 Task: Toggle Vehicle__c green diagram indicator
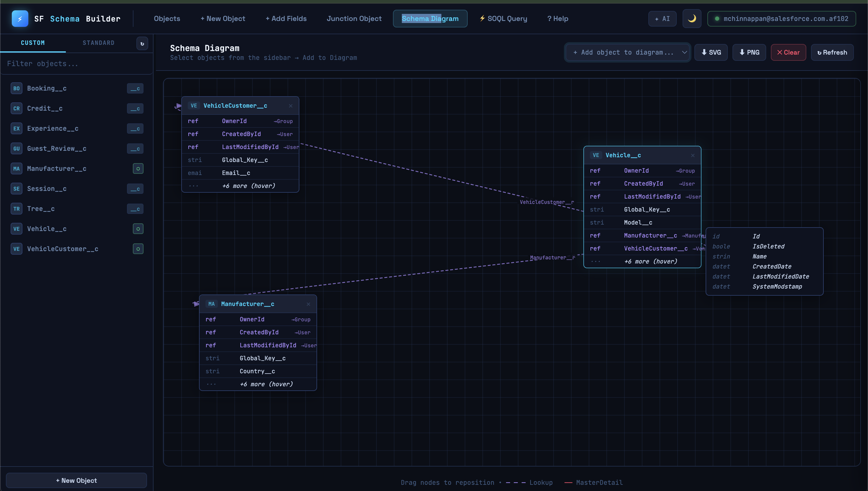click(x=138, y=229)
